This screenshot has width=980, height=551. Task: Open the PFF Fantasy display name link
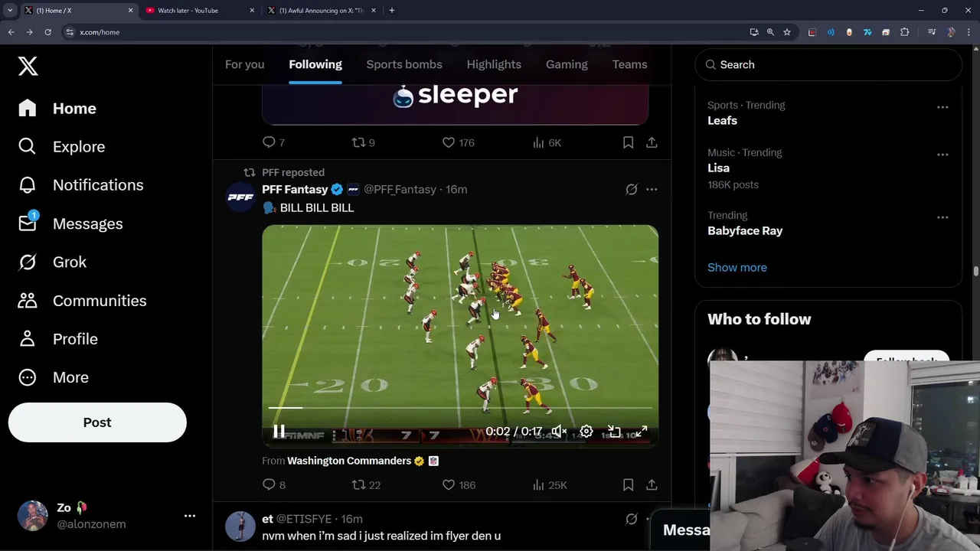295,189
